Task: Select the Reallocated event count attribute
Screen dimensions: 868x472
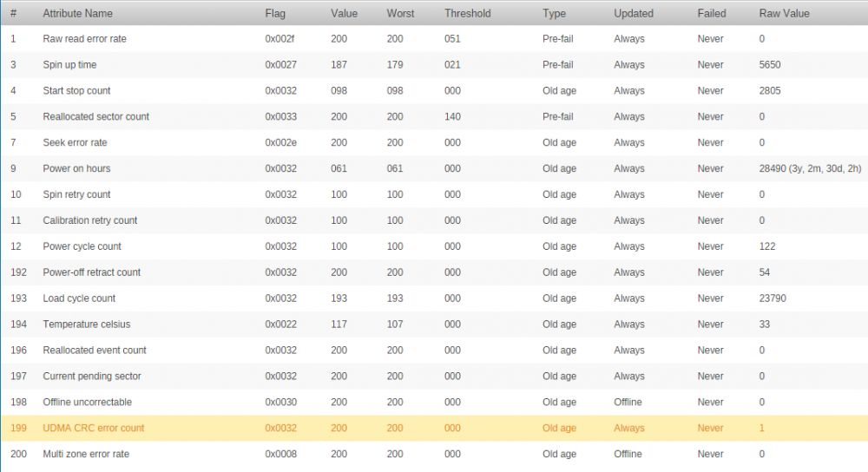Action: (95, 351)
